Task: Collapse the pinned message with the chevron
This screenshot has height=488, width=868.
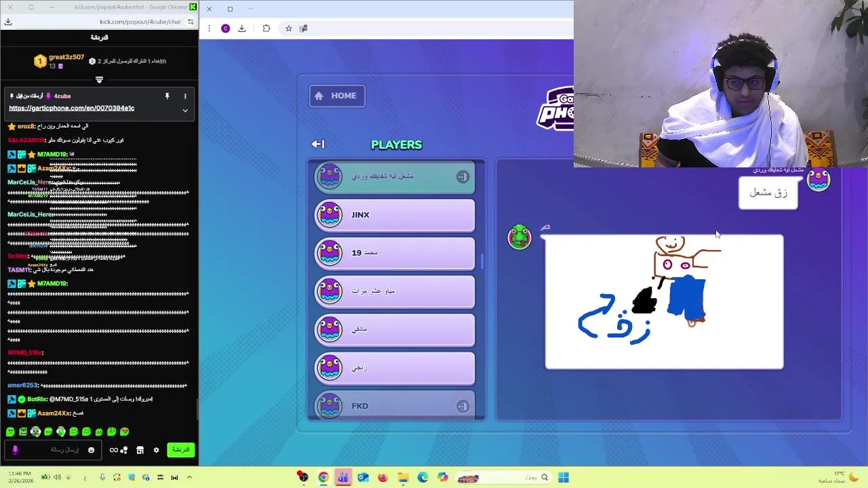Action: (185, 110)
